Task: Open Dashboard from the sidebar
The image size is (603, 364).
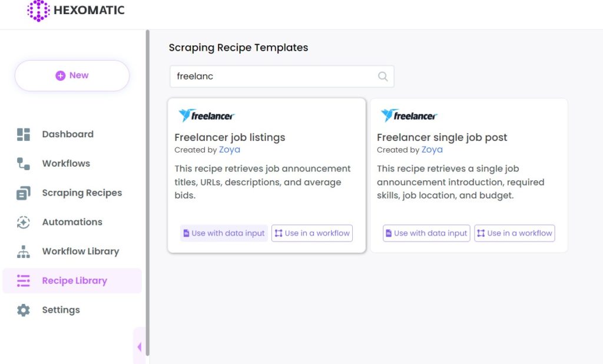Action: tap(68, 134)
